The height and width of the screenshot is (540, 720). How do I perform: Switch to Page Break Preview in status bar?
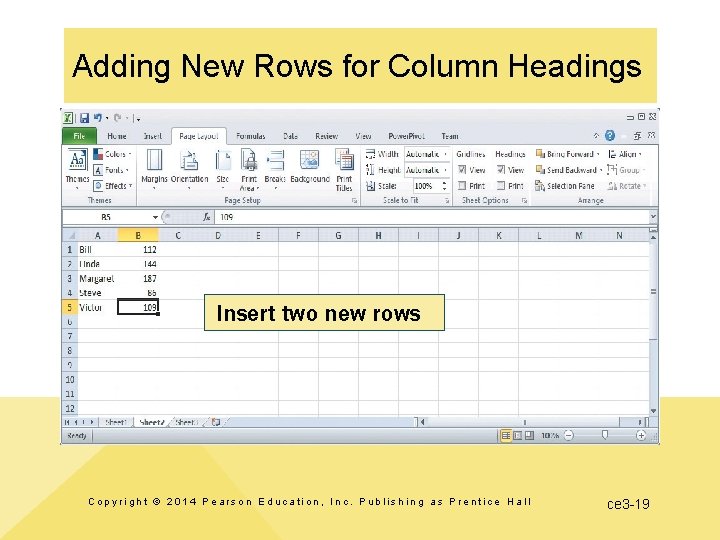click(529, 435)
